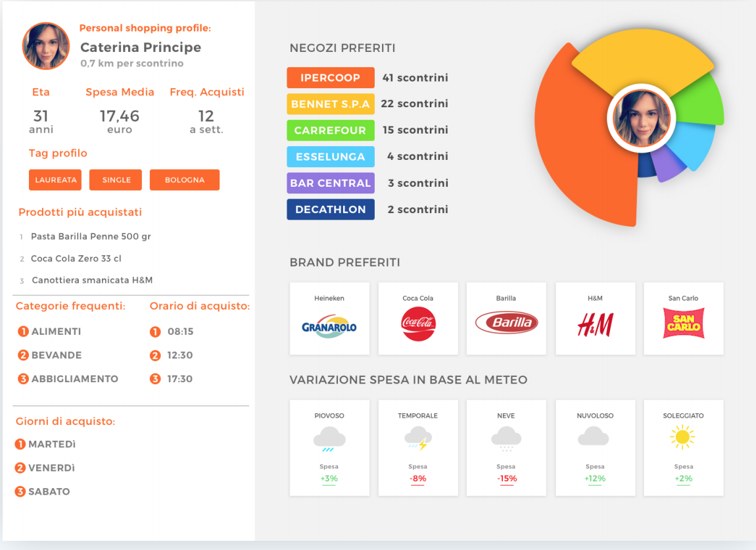Click 'Personal shopping profile:' label
Screen dimensions: 756x550
(x=145, y=28)
